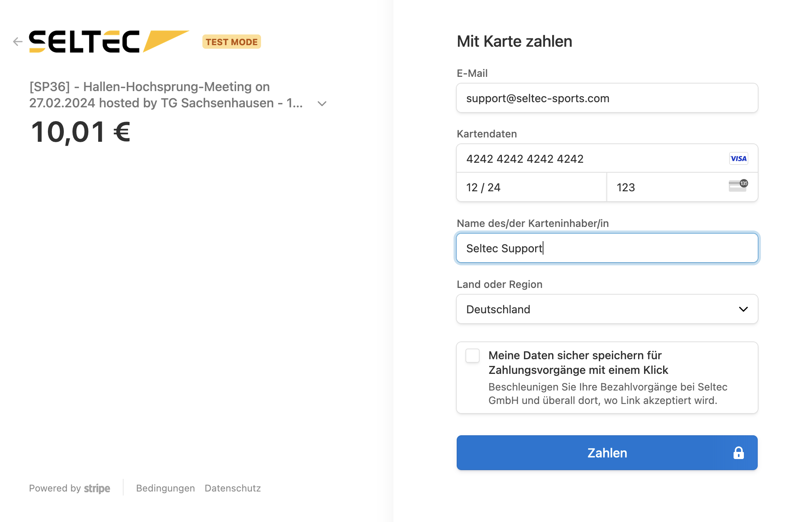Screen dimensions: 812x522
Task: Open the Datenschutz privacy link
Action: pos(233,488)
